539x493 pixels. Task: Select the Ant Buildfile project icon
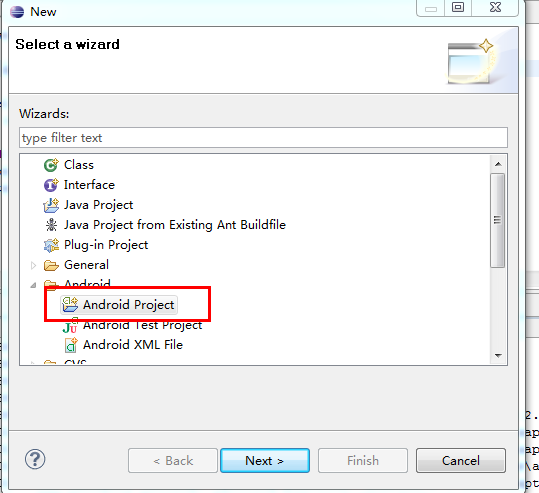point(51,225)
